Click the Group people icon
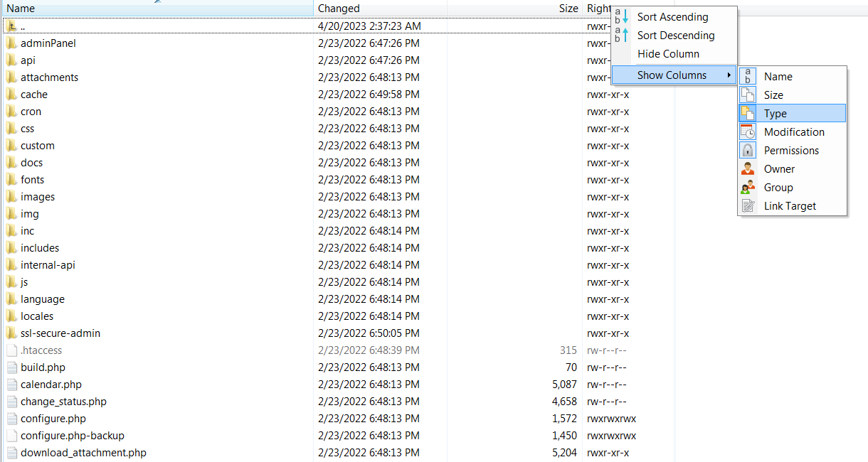This screenshot has width=868, height=462. 748,188
